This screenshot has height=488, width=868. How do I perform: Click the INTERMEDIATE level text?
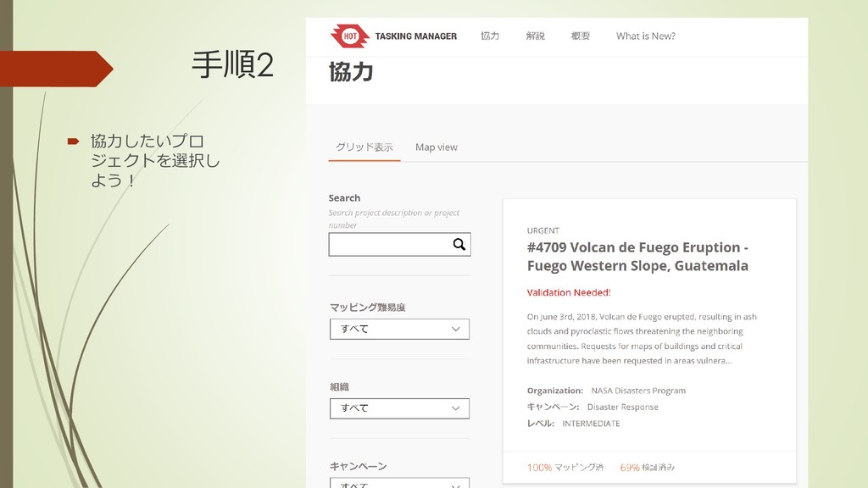coord(591,424)
